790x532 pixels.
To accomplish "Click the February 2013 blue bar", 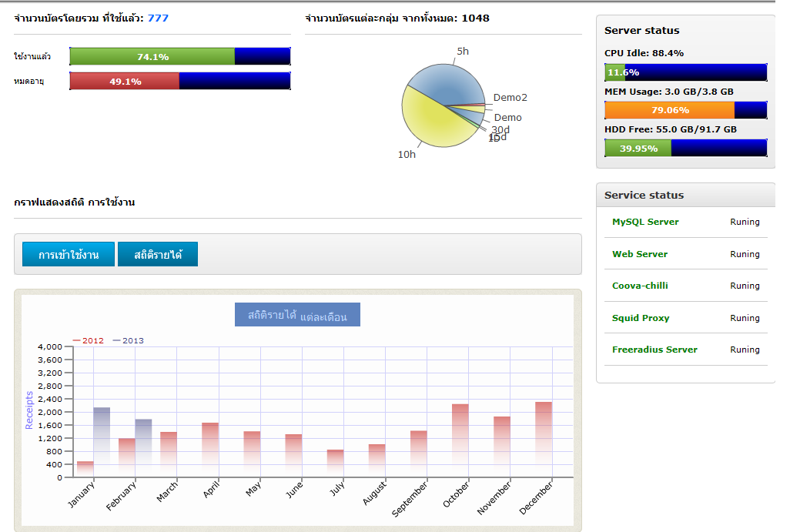I will click(143, 448).
